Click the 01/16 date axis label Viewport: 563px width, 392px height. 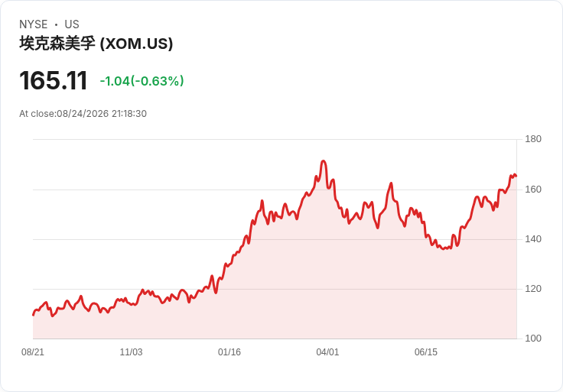pyautogui.click(x=229, y=352)
